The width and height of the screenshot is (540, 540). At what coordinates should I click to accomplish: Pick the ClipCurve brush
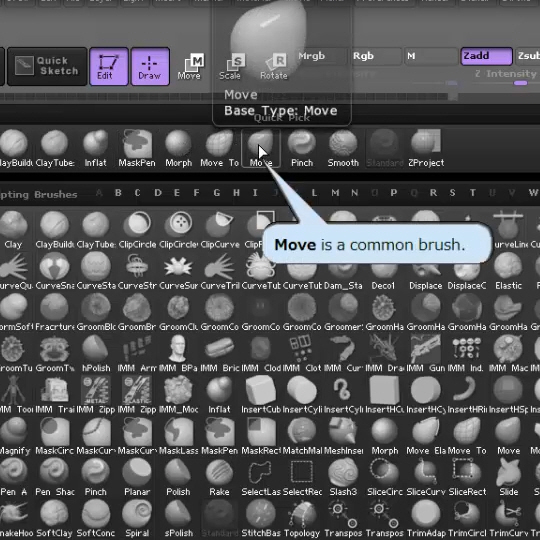[x=220, y=230]
